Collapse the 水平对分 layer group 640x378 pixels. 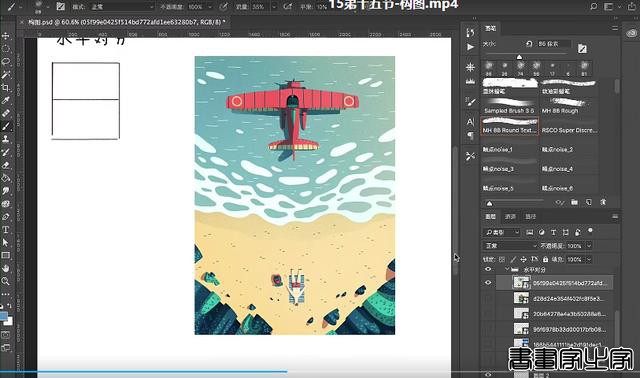click(507, 269)
